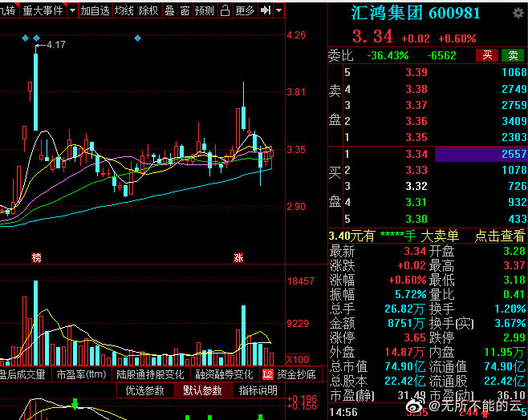The width and height of the screenshot is (528, 420).
Task: Switch to the 融资融券变化 tab
Action: pyautogui.click(x=224, y=374)
